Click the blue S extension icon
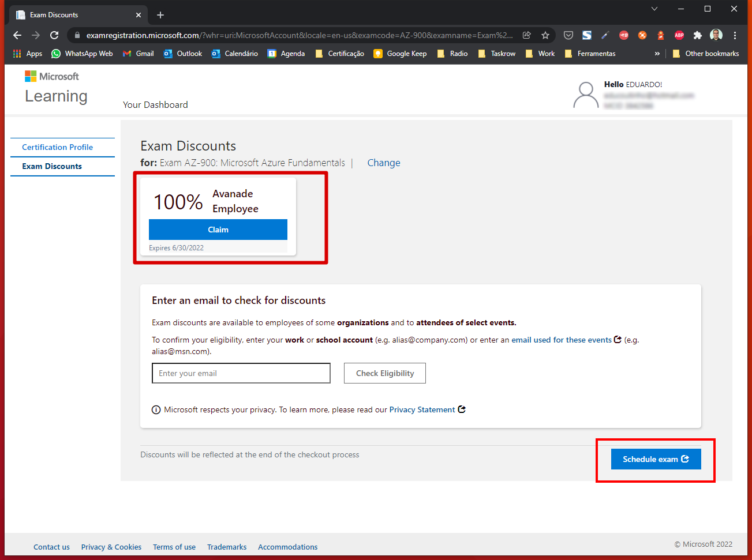 587,35
